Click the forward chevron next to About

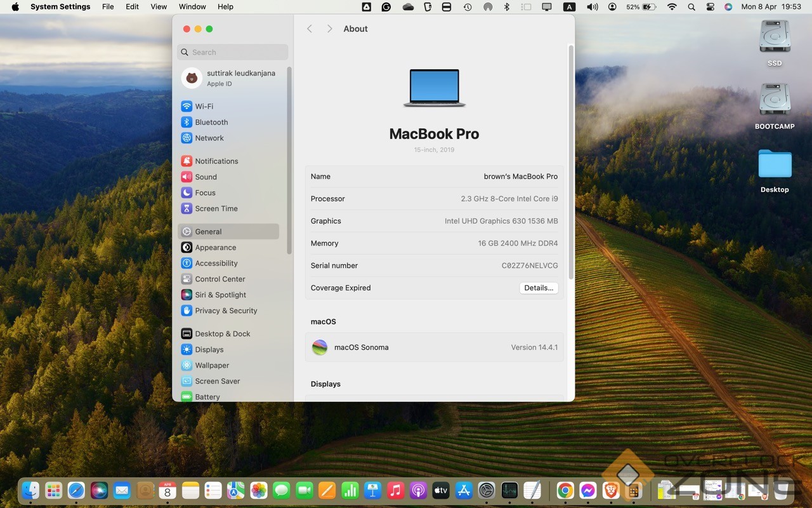(329, 29)
